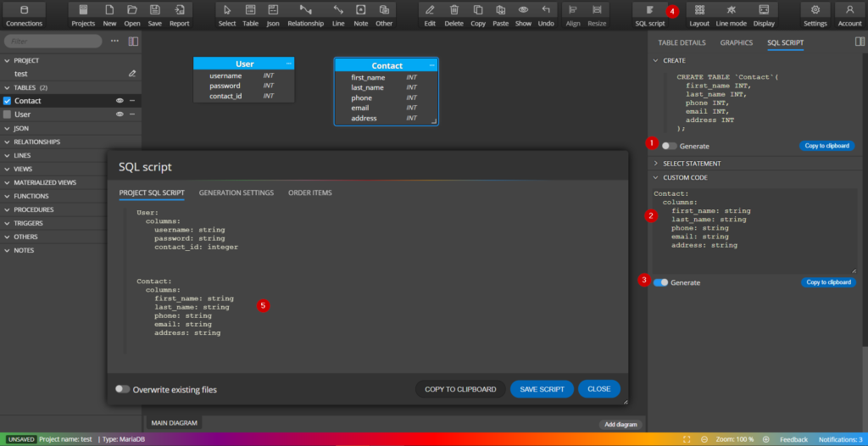Disable Generate toggle under CUSTOM CODE
The width and height of the screenshot is (868, 446).
coord(661,282)
